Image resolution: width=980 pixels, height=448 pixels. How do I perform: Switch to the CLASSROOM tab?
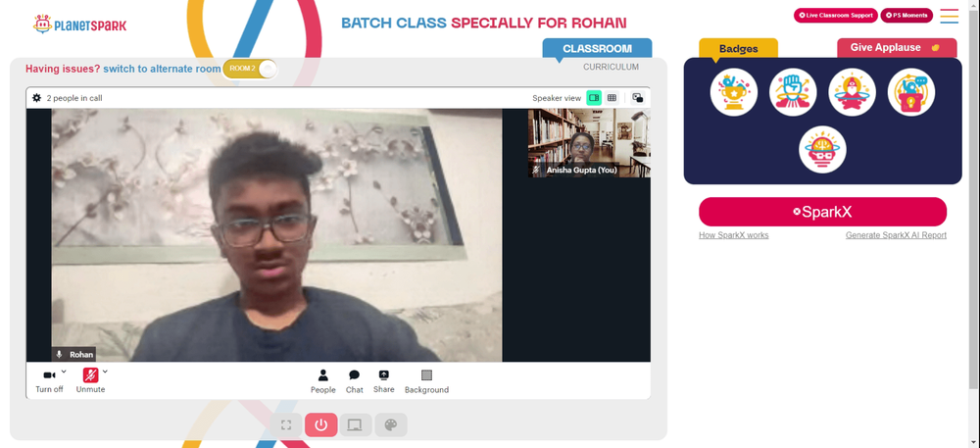597,49
